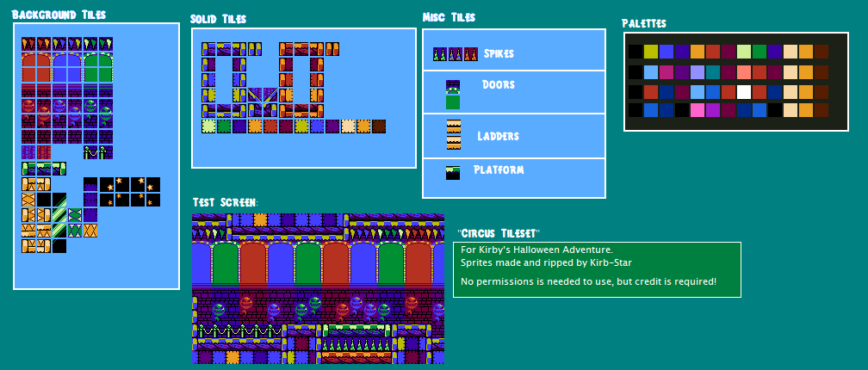Click the red stitched tile in Solid Tiles
The height and width of the screenshot is (370, 868).
270,126
